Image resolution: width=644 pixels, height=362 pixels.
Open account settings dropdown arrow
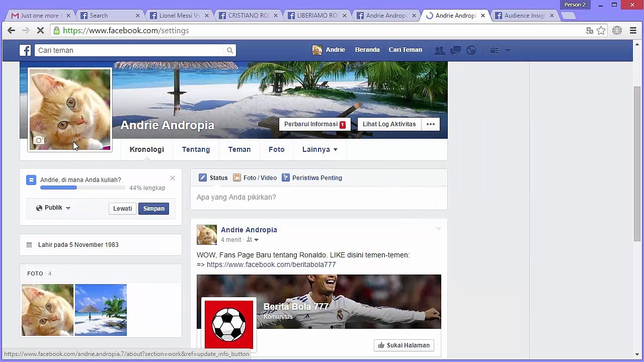508,50
